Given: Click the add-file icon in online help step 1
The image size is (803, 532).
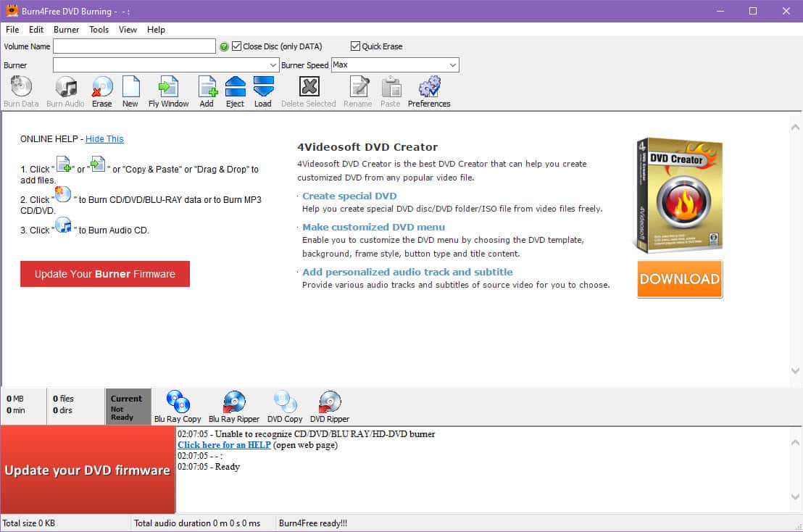Looking at the screenshot, I should (x=64, y=165).
